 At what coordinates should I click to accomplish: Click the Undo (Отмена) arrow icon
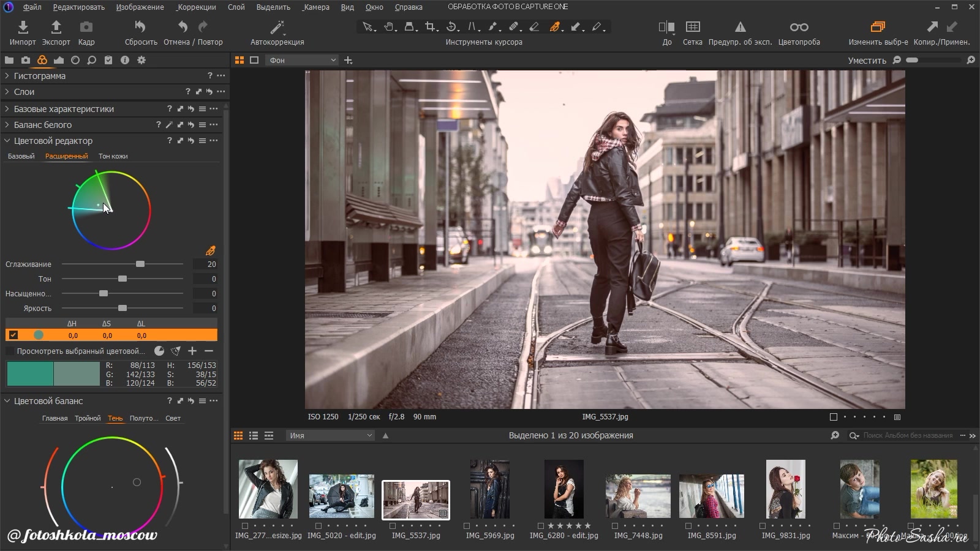[183, 27]
